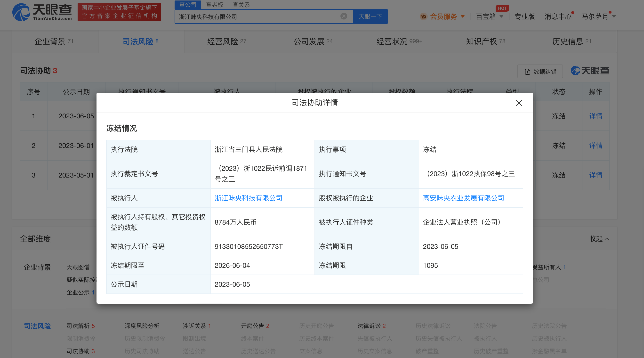Viewport: 644px width, 358px height.
Task: Click the TianYanCha logo in header
Action: click(42, 12)
